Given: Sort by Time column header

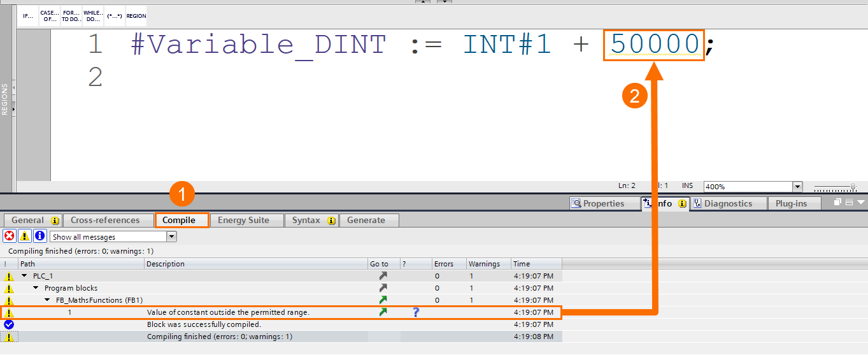Looking at the screenshot, I should (537, 264).
